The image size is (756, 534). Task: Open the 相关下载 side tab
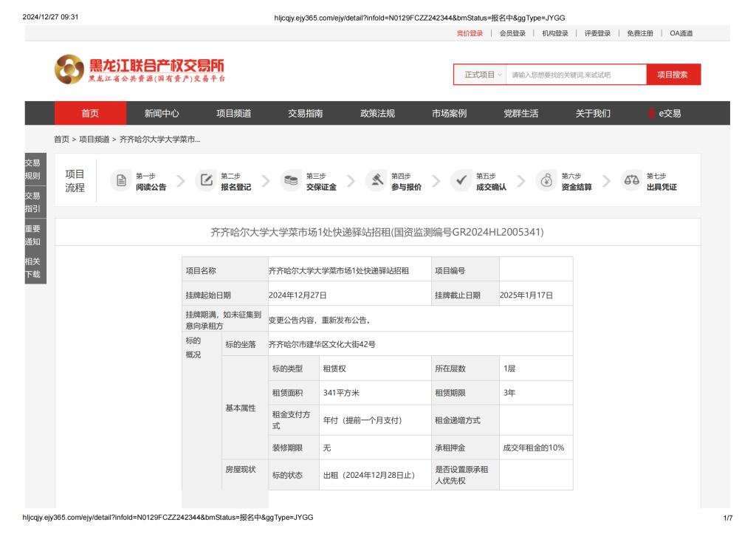pos(32,267)
